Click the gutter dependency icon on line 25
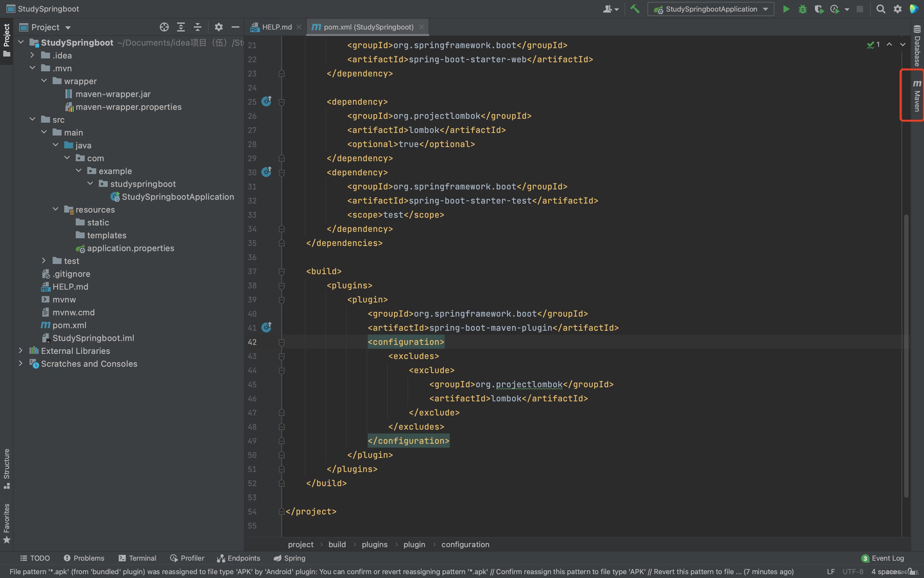 [267, 101]
